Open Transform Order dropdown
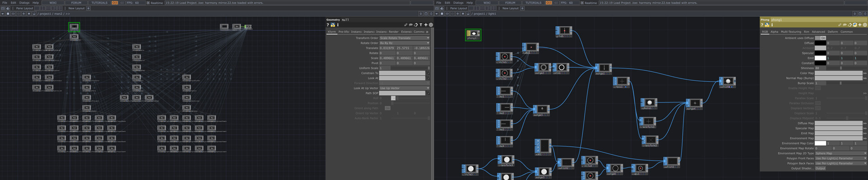 pyautogui.click(x=404, y=38)
